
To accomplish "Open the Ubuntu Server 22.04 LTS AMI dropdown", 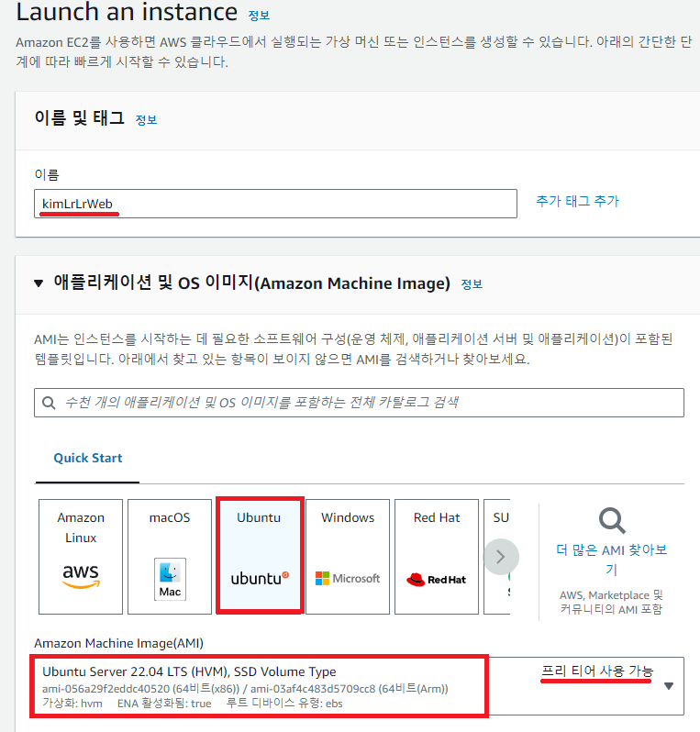I will pos(359,686).
